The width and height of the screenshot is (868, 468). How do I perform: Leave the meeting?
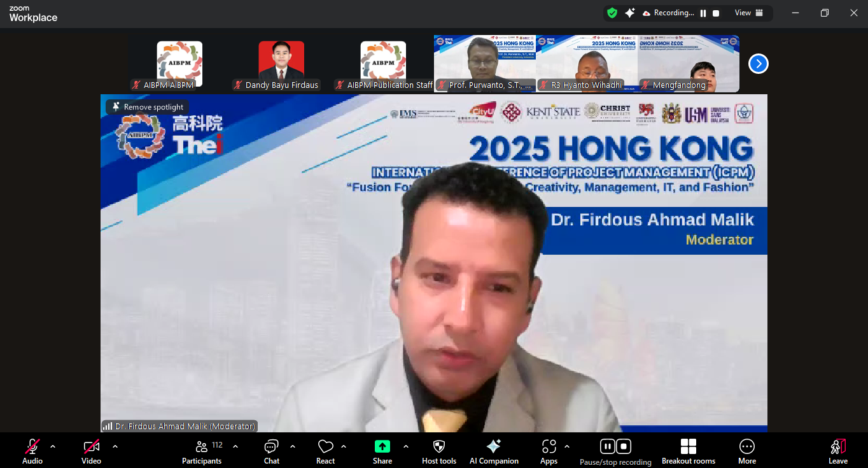pyautogui.click(x=837, y=451)
